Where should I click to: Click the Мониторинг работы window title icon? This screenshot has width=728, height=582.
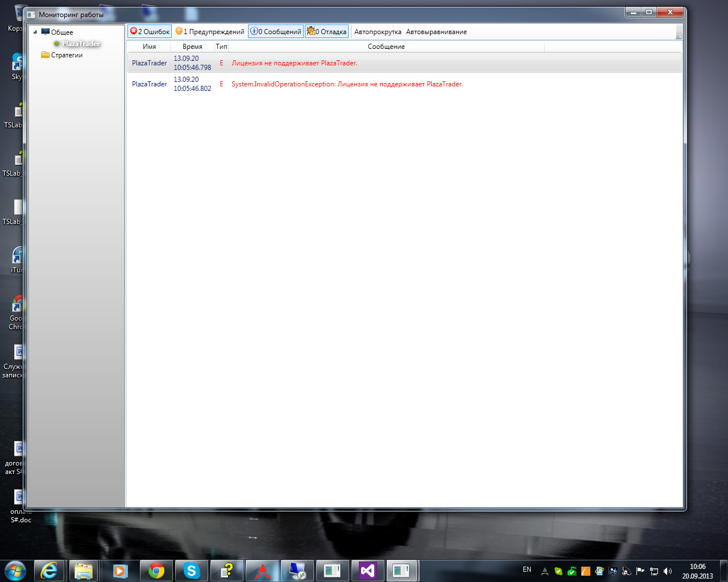[x=31, y=14]
